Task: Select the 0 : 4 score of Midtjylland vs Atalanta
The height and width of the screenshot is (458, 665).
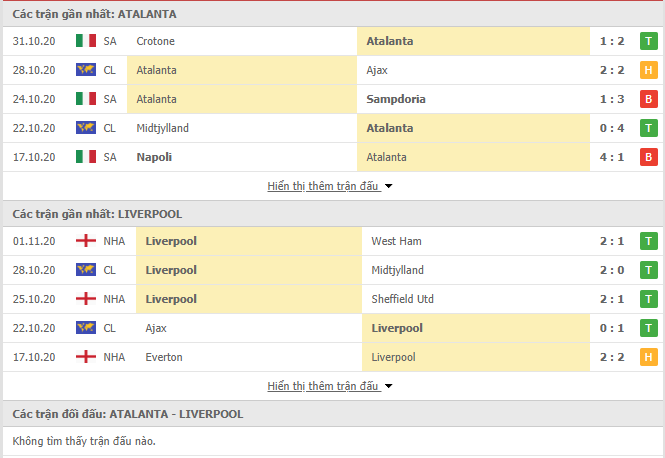Action: point(612,128)
